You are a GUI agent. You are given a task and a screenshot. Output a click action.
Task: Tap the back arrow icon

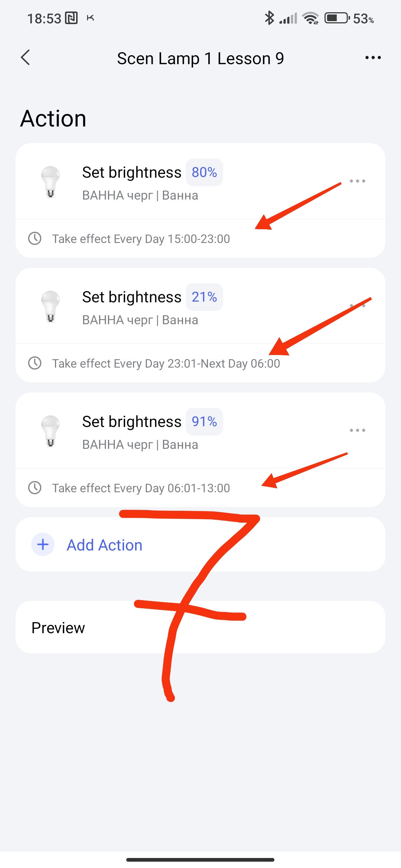[x=25, y=58]
